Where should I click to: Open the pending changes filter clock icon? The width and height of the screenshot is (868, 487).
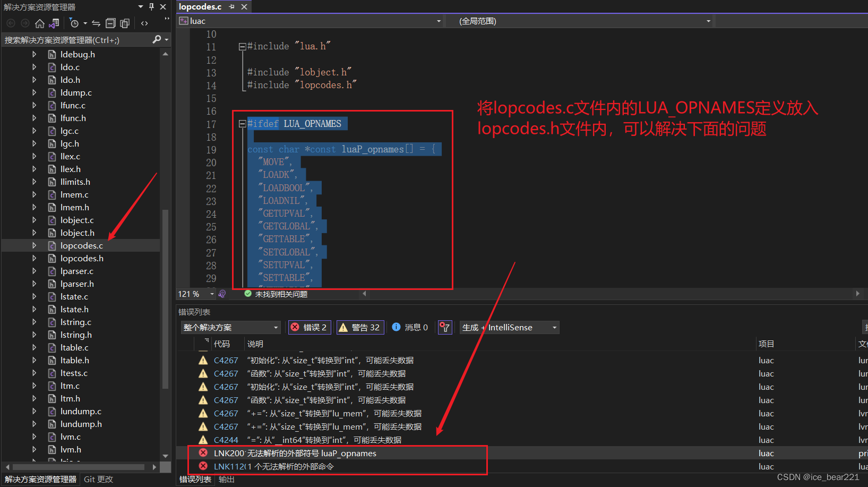pyautogui.click(x=74, y=23)
